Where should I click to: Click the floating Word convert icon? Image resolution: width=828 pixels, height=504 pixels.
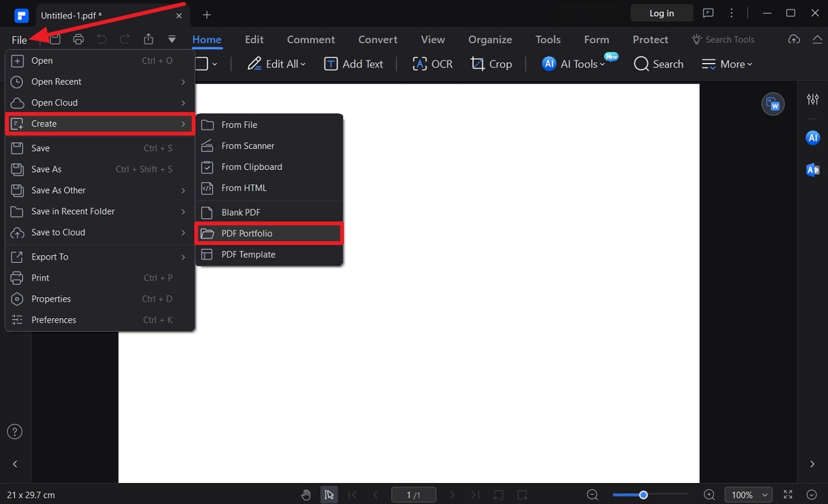point(773,104)
